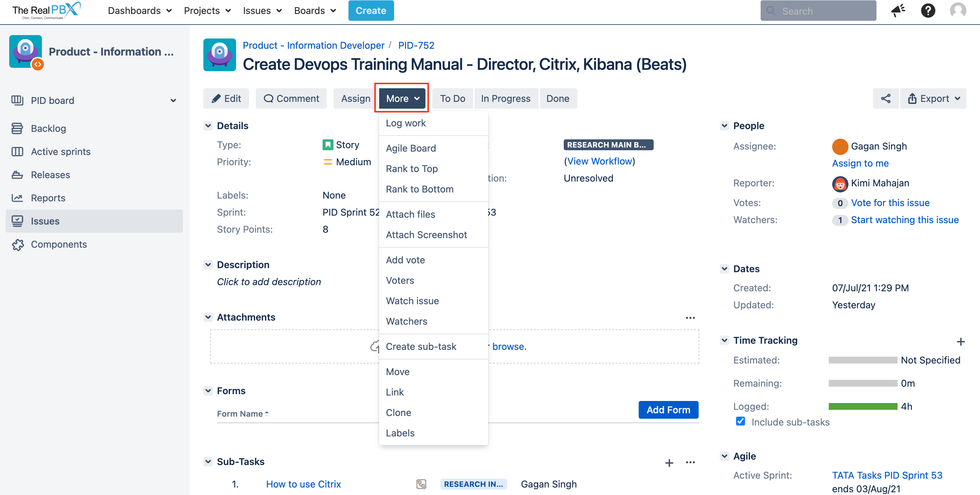Open the Projects dropdown
Image resolution: width=980 pixels, height=495 pixels.
click(x=207, y=11)
